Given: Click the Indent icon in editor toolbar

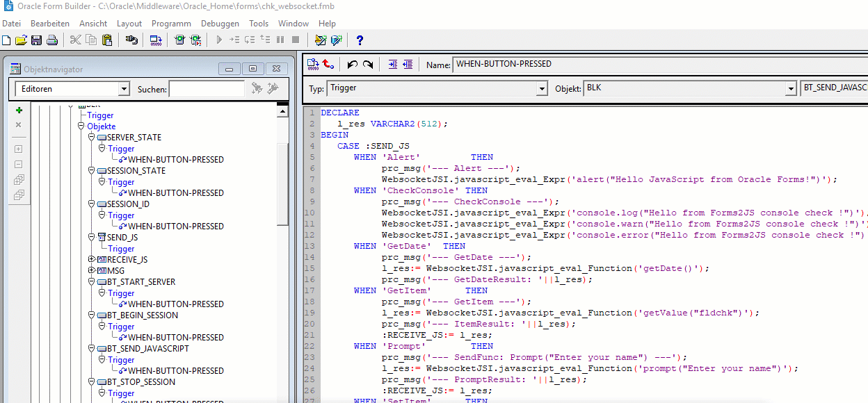Looking at the screenshot, I should tap(393, 65).
